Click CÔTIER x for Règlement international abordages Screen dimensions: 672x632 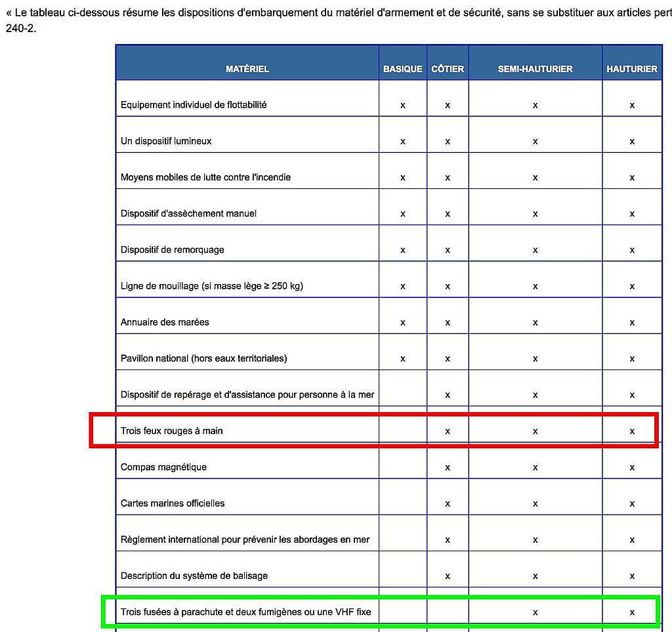pyautogui.click(x=448, y=540)
